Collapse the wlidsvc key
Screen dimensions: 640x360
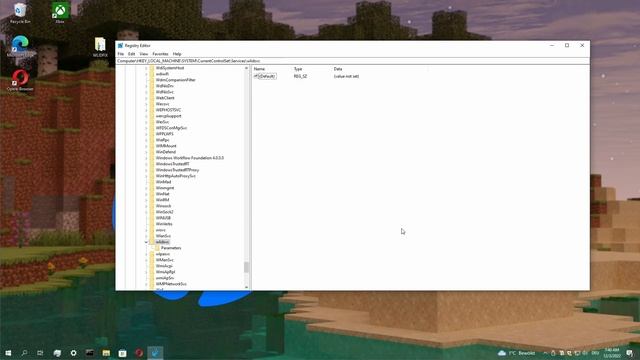(x=146, y=242)
